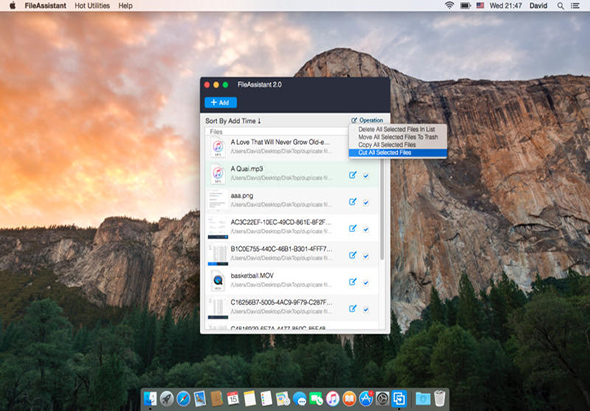Select the C16256B7-5006 file name
The height and width of the screenshot is (411, 590).
(x=281, y=302)
